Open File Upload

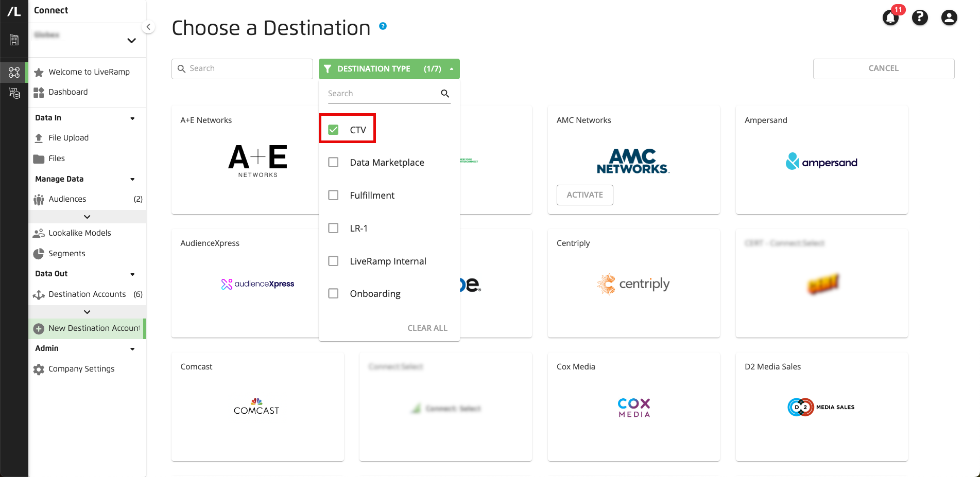coord(68,138)
